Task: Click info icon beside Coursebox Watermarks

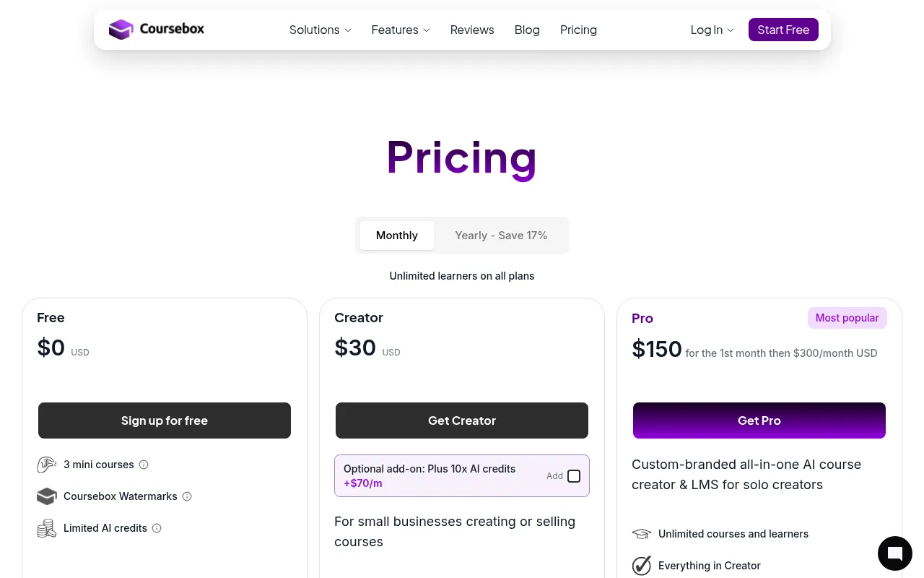Action: coord(187,496)
